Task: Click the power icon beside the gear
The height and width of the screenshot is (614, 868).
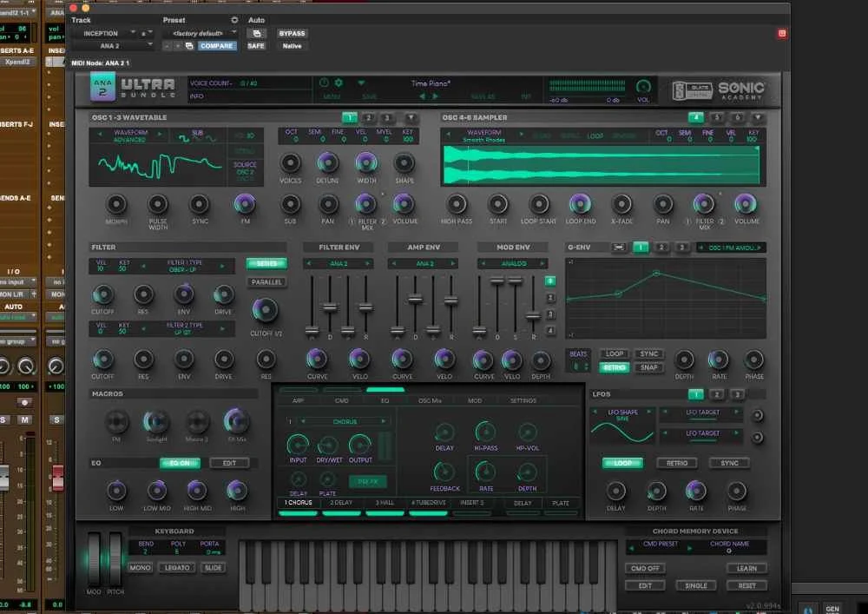Action: pos(325,83)
